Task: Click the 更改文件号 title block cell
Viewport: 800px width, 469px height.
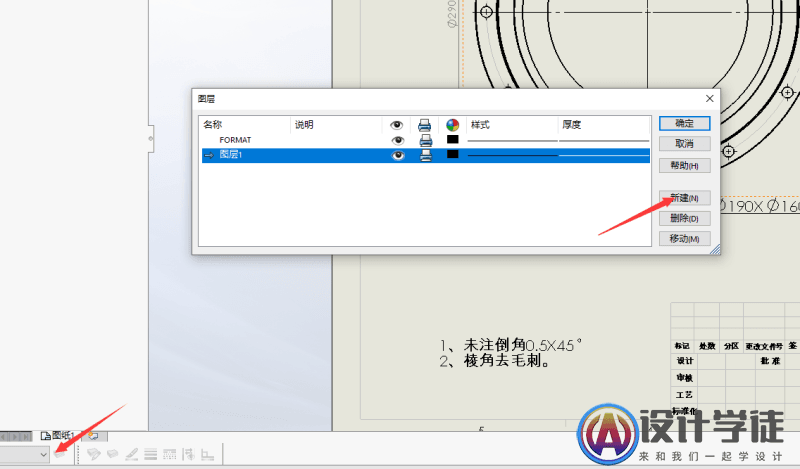Action: pos(764,346)
